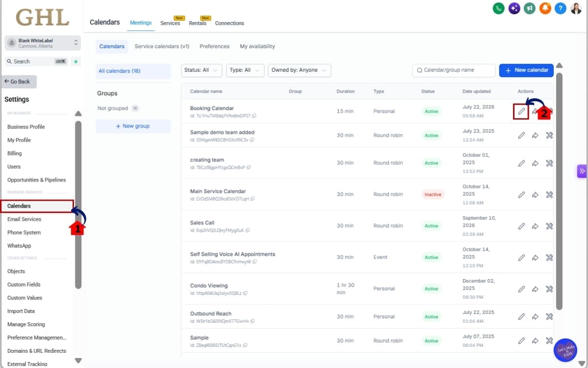Open the orange notifications bell
588x368 pixels.
(545, 8)
